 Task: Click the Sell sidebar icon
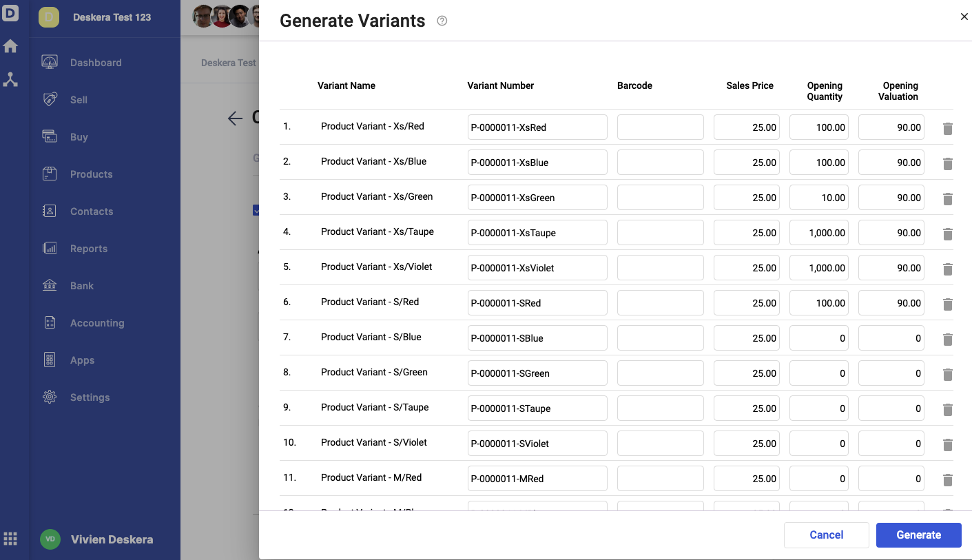50,99
